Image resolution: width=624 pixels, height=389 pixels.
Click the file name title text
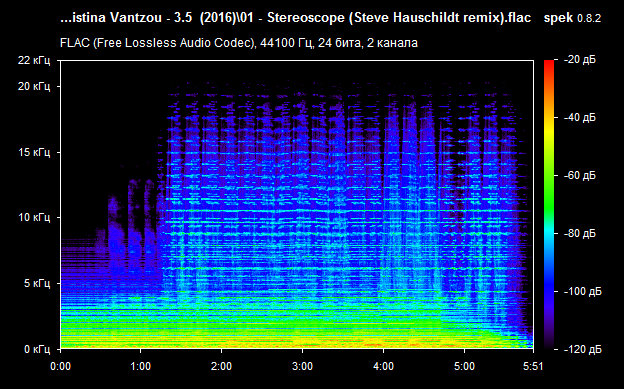tap(295, 18)
